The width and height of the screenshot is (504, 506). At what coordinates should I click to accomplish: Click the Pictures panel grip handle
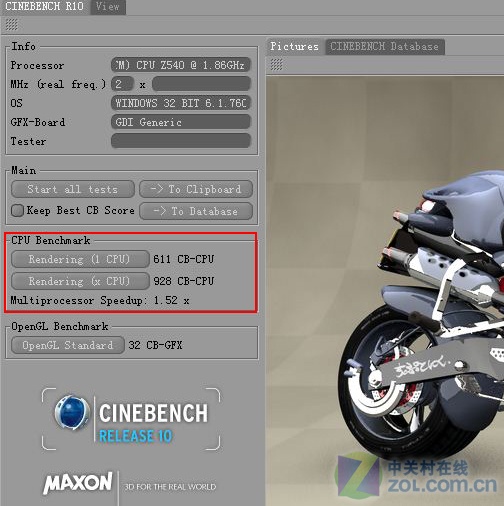(277, 64)
